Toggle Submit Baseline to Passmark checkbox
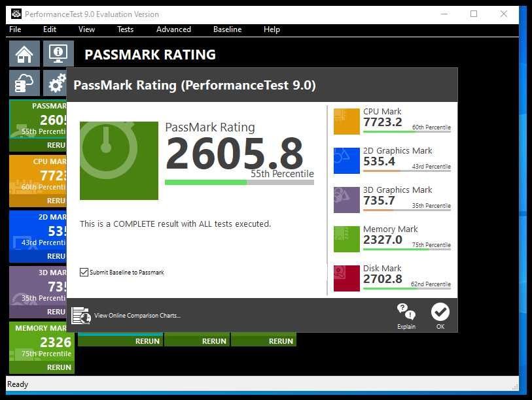Viewport: 532px width, 400px height. click(84, 272)
